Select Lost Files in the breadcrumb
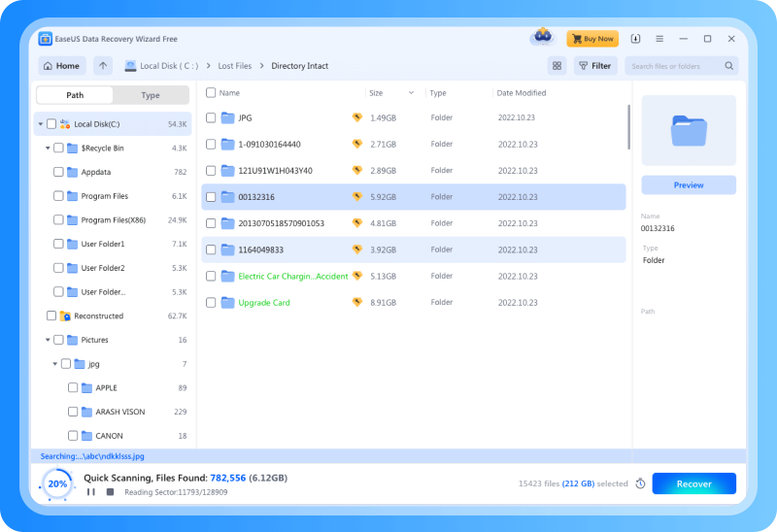The image size is (777, 532). click(x=235, y=66)
